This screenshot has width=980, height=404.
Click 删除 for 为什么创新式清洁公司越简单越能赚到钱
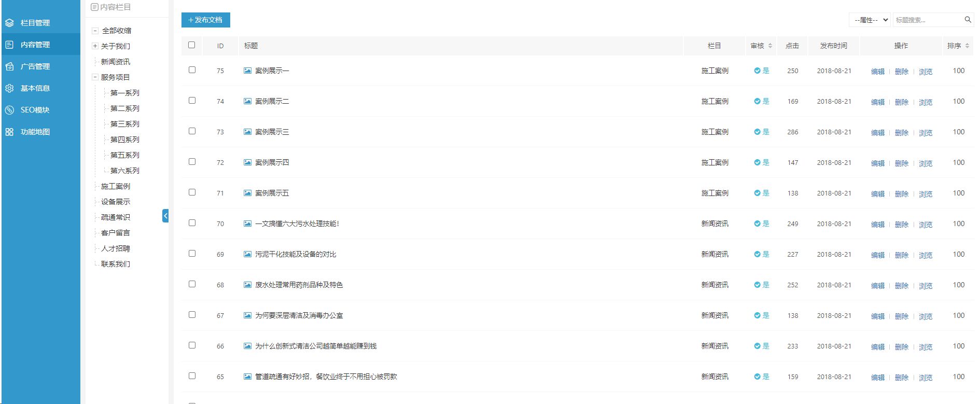[902, 347]
